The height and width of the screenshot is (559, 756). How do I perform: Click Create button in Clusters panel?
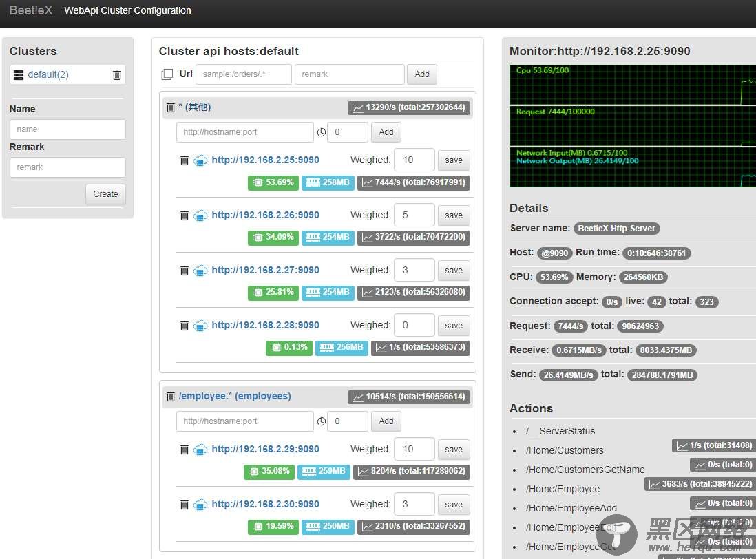(105, 193)
